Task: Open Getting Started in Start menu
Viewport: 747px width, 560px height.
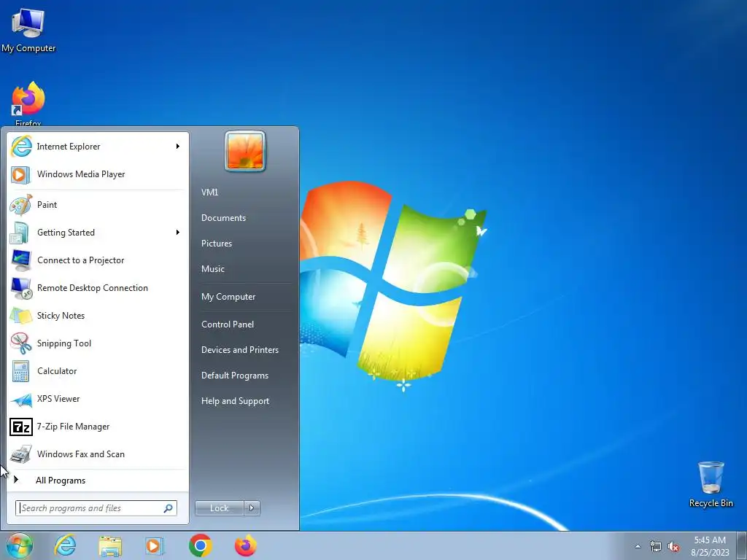Action: pos(97,233)
